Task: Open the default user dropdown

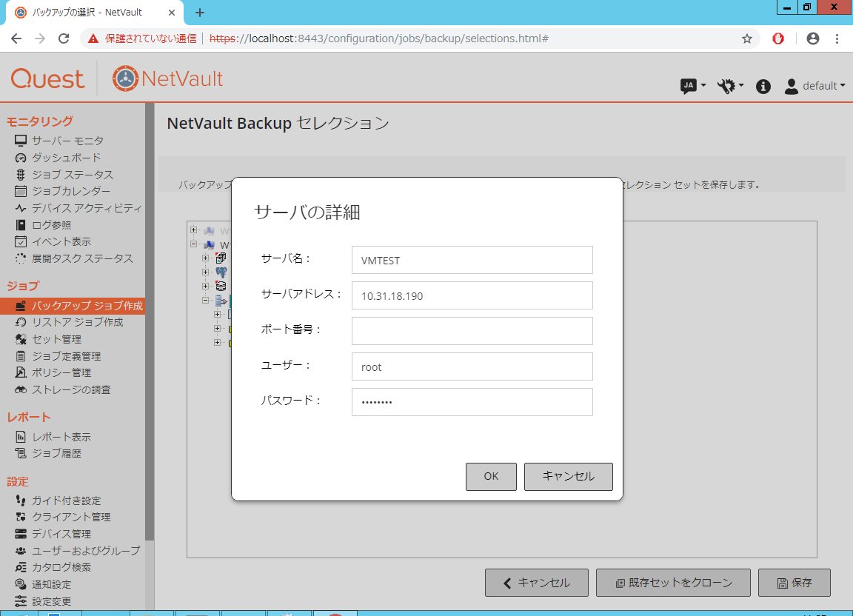Action: tap(814, 86)
